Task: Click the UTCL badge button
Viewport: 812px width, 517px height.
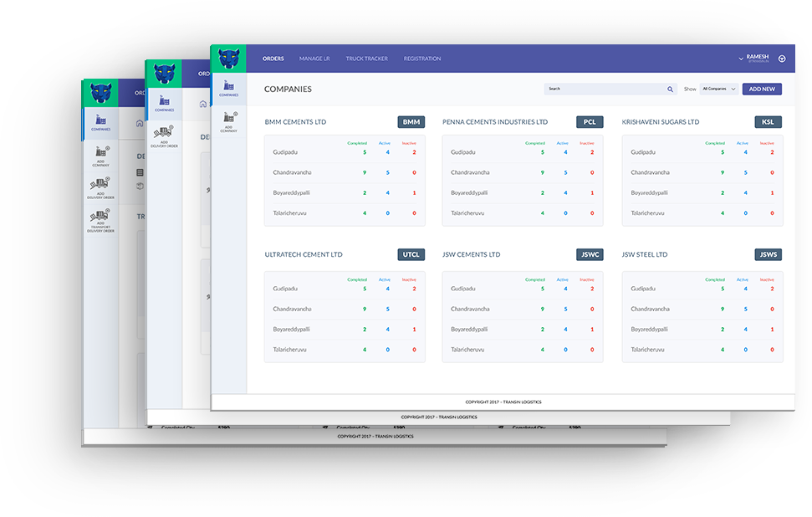Action: click(411, 254)
